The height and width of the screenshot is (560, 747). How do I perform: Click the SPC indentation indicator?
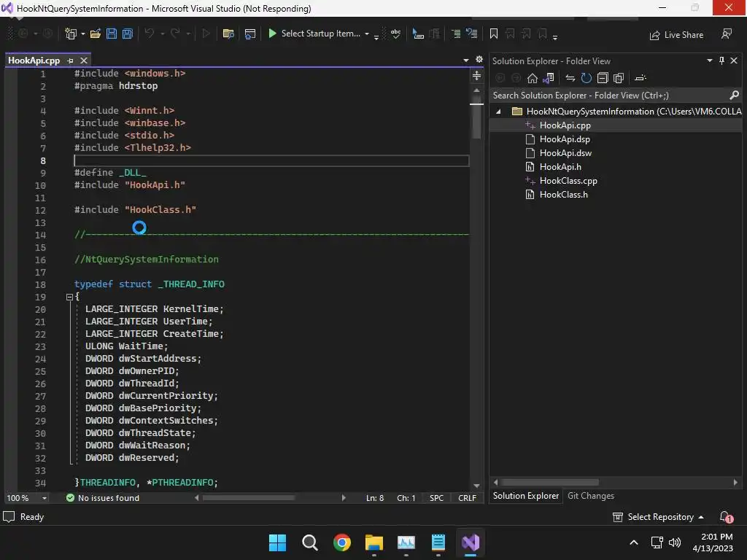(436, 498)
